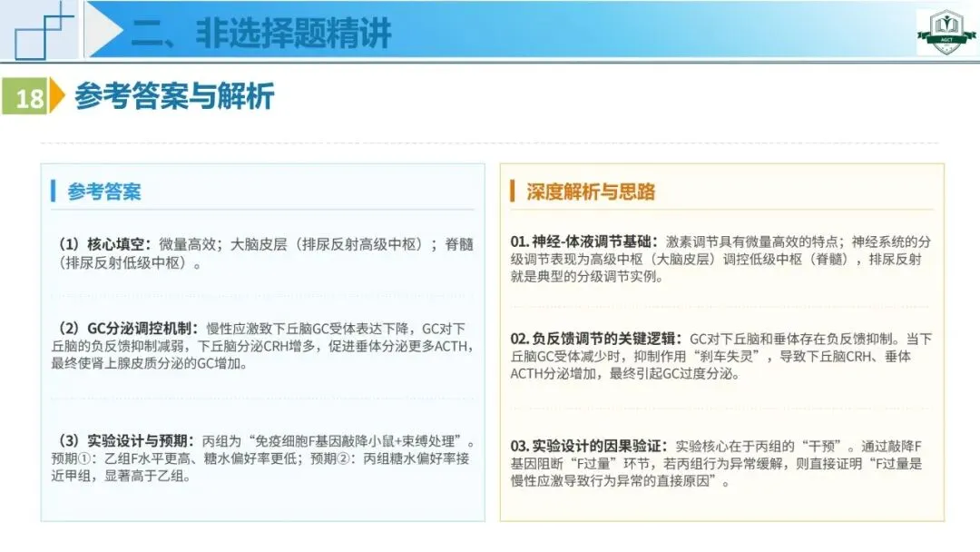Click the quoted word 干预
Viewport: 980px width, 552px height.
point(822,447)
